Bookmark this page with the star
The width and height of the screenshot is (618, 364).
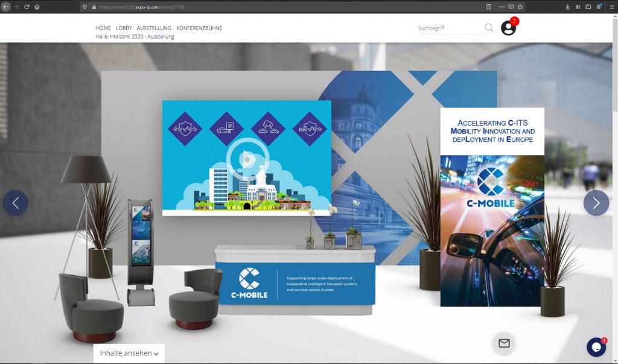(520, 7)
